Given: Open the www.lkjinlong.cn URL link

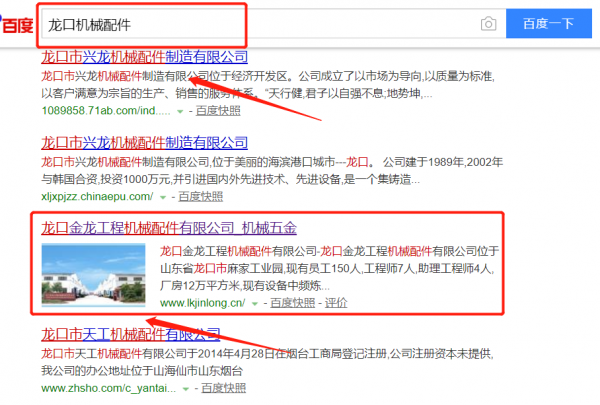Looking at the screenshot, I should pyautogui.click(x=201, y=301).
